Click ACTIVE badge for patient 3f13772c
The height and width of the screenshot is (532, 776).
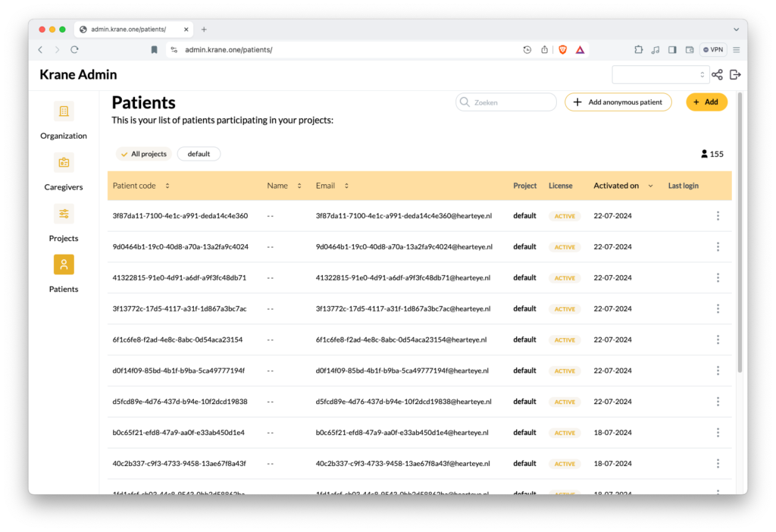[x=564, y=308]
